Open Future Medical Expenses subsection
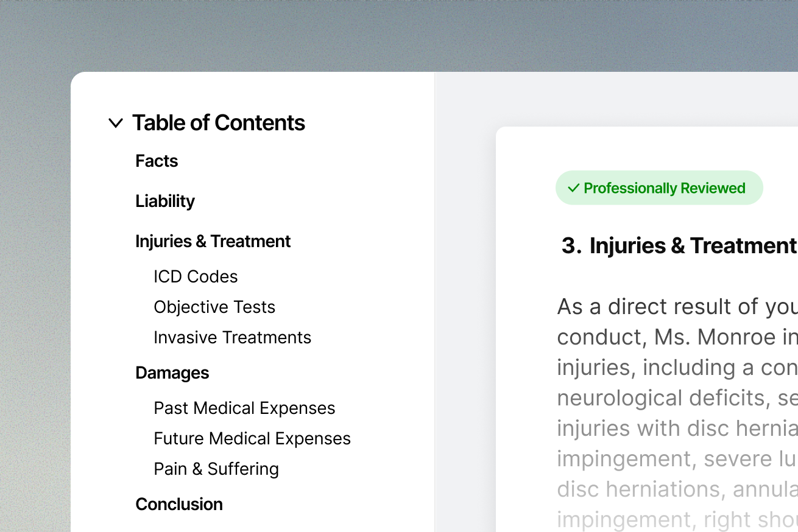798x532 pixels. click(252, 439)
